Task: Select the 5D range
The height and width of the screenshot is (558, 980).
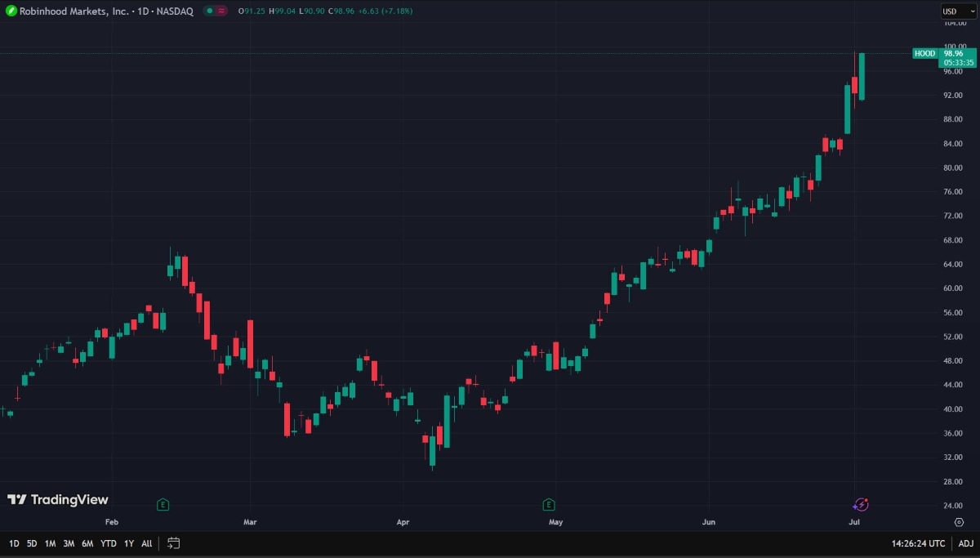Action: (32, 543)
